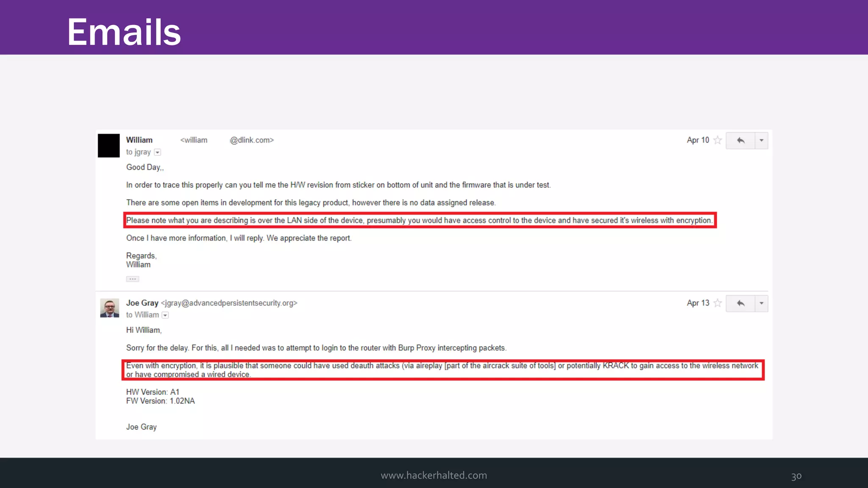Click the 'Apr 13' date
The image size is (868, 488).
[698, 303]
